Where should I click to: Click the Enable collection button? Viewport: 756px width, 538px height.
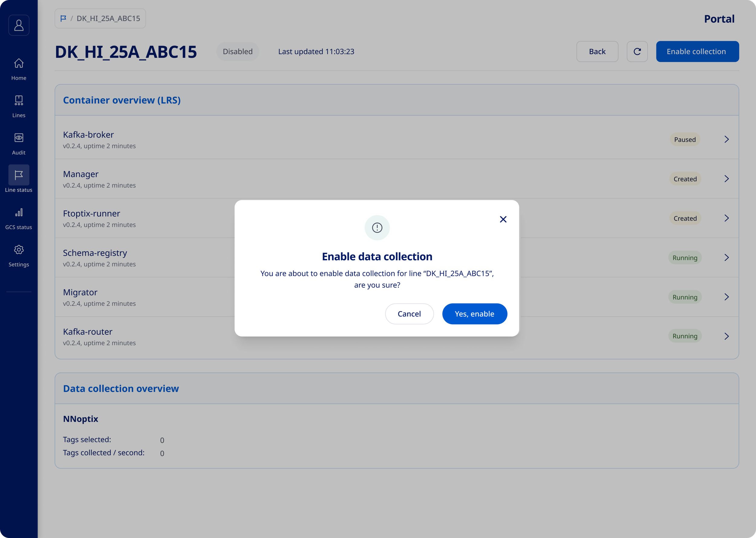click(x=697, y=52)
